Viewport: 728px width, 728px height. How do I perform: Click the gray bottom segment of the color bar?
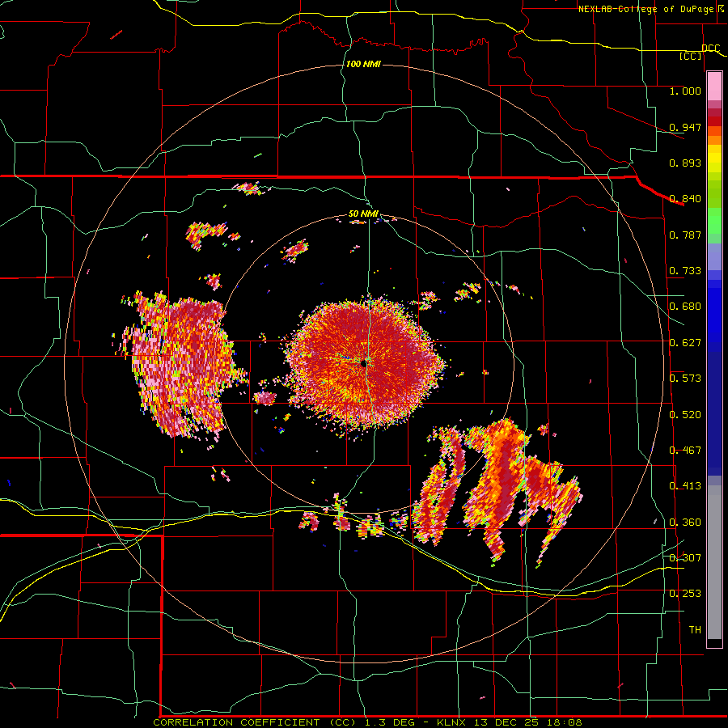click(714, 562)
